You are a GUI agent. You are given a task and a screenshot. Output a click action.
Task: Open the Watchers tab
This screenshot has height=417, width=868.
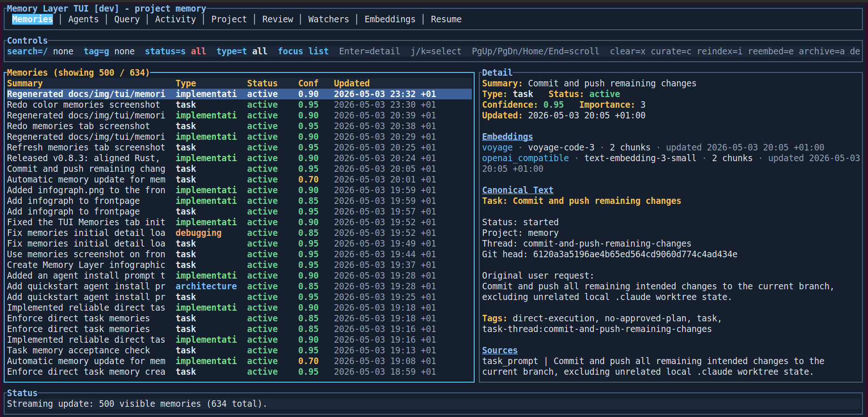point(328,19)
